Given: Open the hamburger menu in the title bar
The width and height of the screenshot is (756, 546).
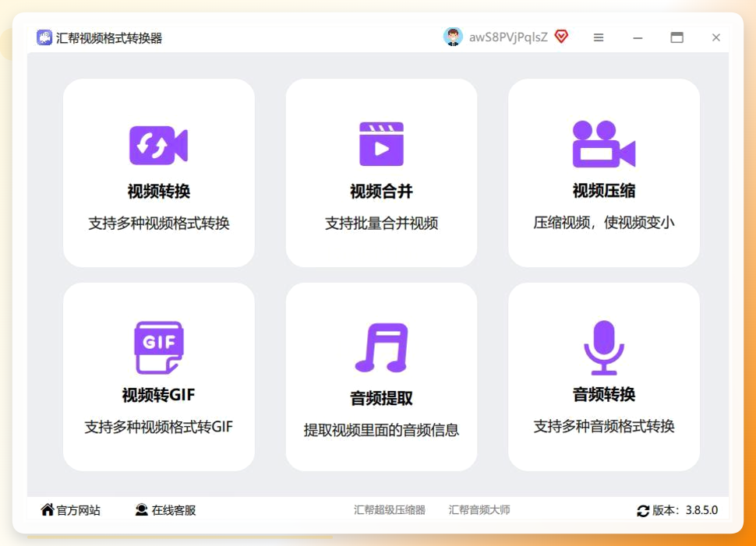Looking at the screenshot, I should 599,37.
